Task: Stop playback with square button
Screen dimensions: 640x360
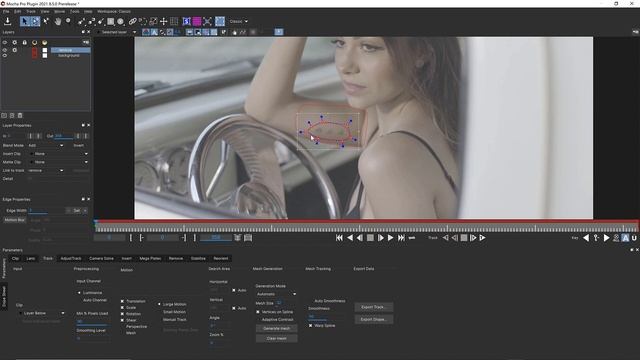Action: coord(370,238)
